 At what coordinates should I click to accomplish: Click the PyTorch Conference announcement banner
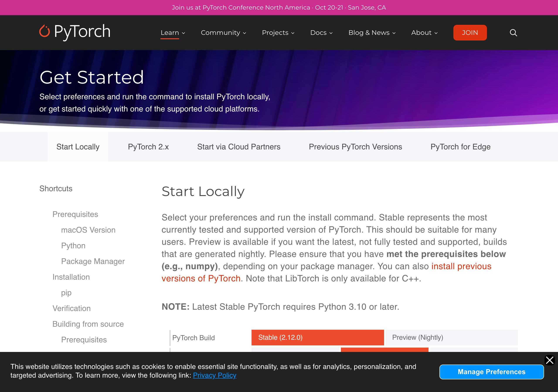[279, 8]
